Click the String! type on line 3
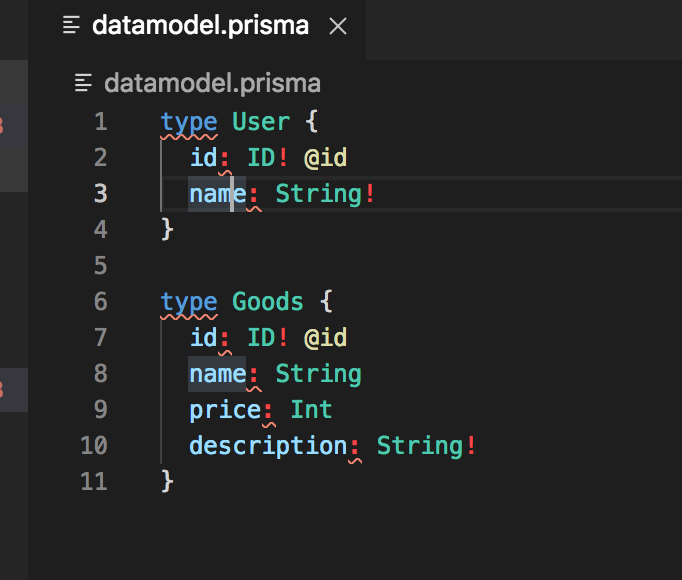The width and height of the screenshot is (682, 580). click(325, 194)
